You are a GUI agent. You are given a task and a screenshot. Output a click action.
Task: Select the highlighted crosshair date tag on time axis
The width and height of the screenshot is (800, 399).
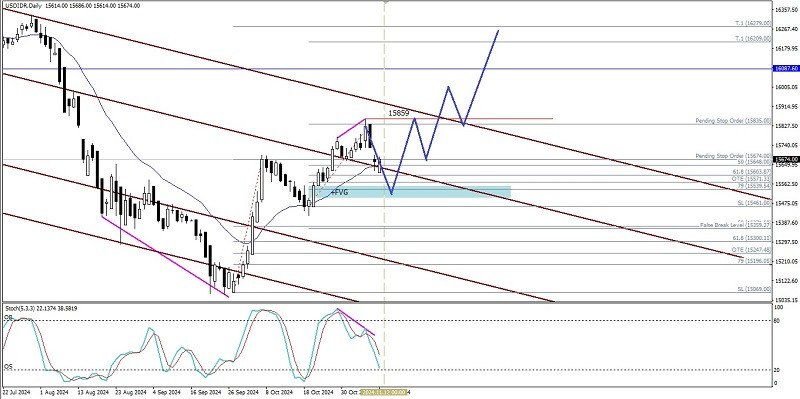click(384, 392)
